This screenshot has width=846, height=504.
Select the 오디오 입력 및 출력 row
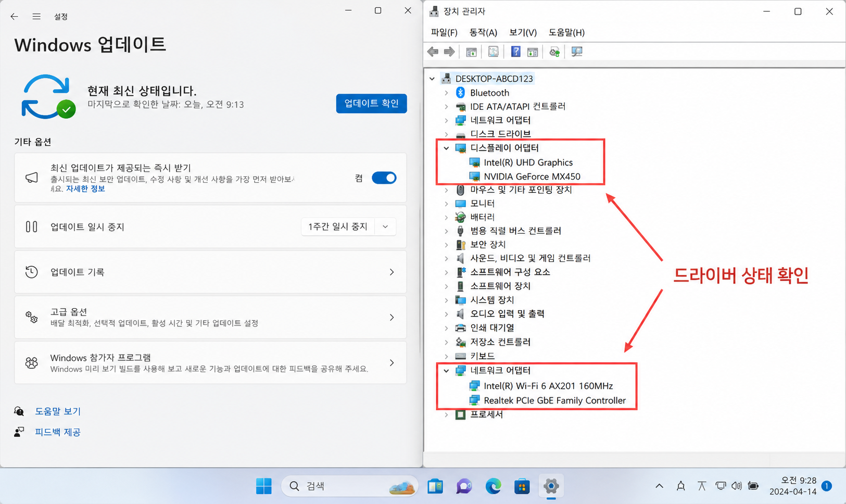[507, 314]
